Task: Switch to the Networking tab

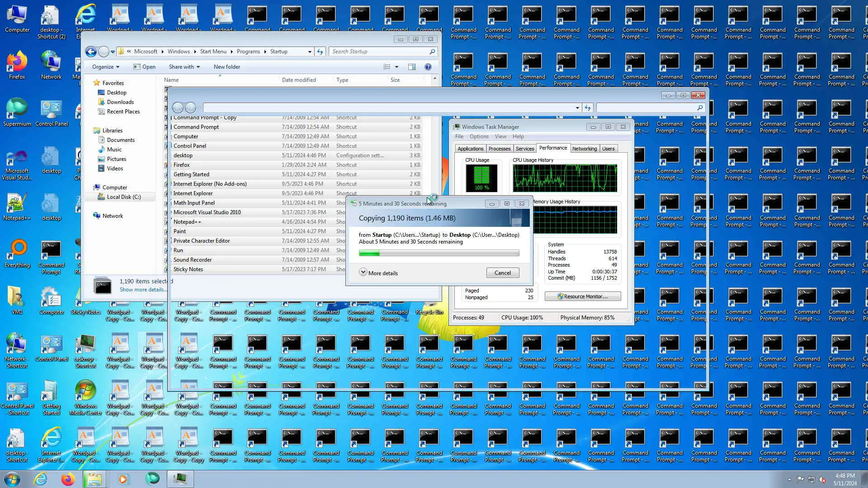Action: click(584, 149)
